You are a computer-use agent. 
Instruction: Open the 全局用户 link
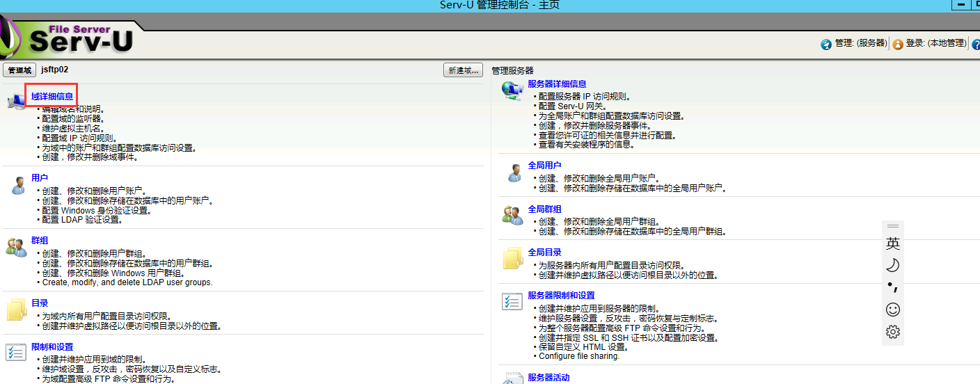544,166
